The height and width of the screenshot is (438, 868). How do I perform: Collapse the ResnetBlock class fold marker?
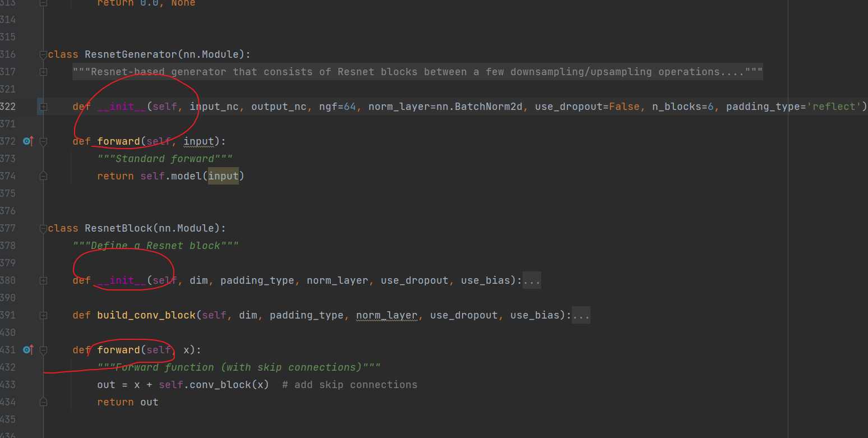43,228
